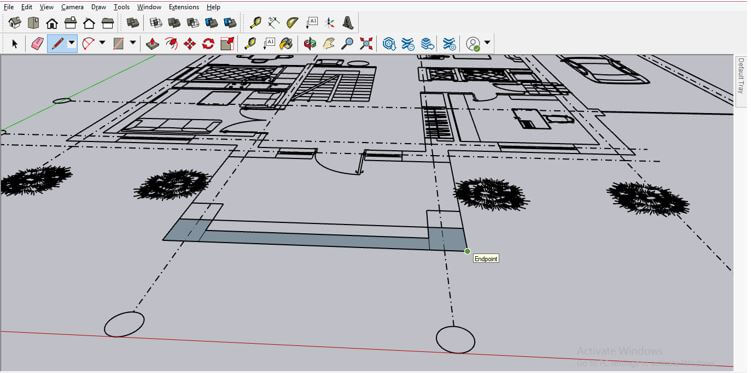Click the Intersect solids tool

coord(174,23)
